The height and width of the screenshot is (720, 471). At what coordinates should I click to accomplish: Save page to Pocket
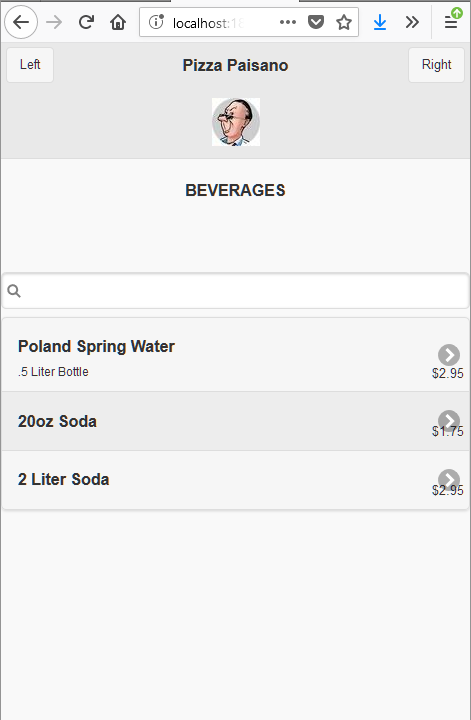coord(316,22)
